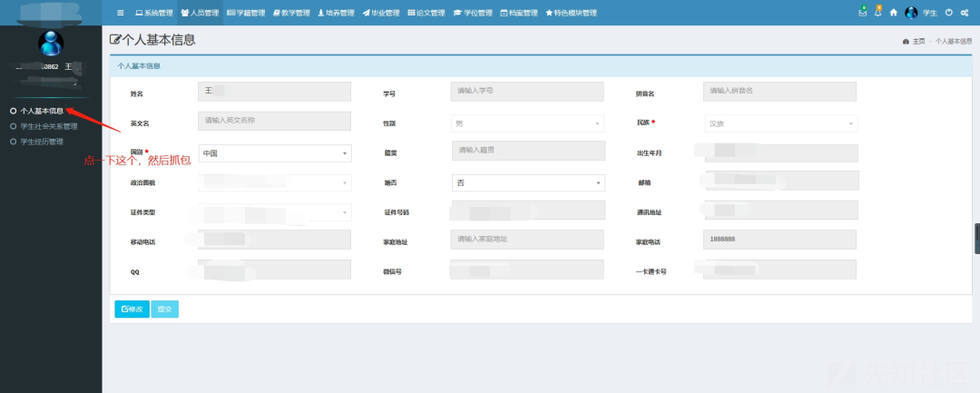Viewport: 980px width, 393px height.
Task: Open the 人员管理 menu
Action: coord(200,13)
